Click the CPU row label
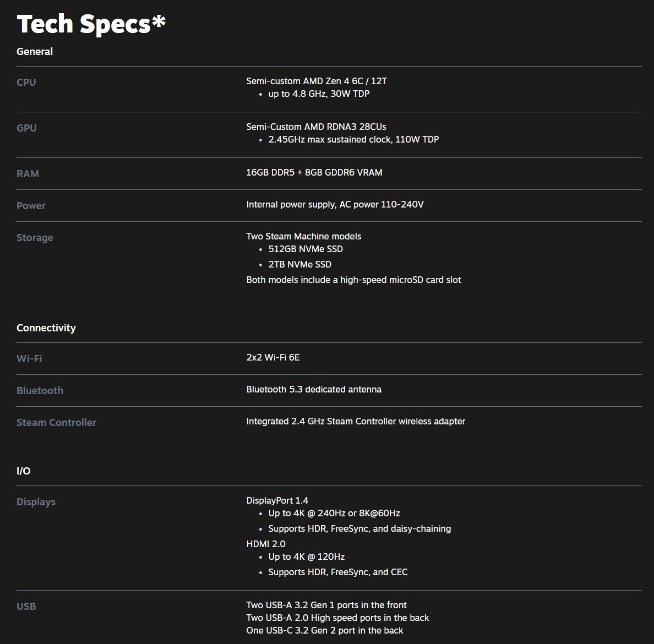Screen dimensions: 654x644 [x=26, y=83]
